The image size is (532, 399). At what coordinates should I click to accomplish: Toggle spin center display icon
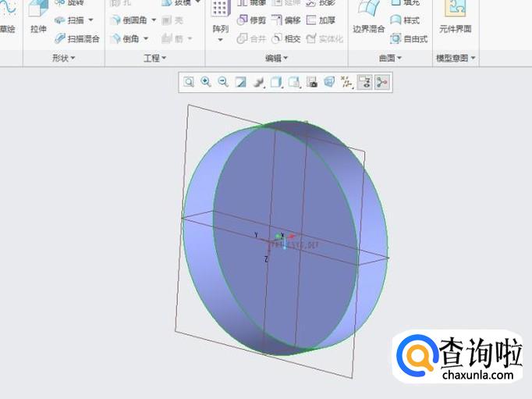pos(382,82)
